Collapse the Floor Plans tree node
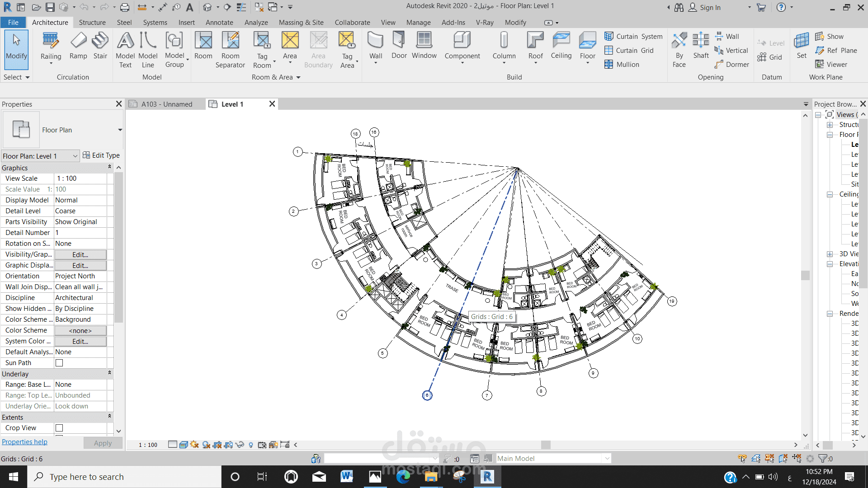The width and height of the screenshot is (868, 488). coord(830,135)
